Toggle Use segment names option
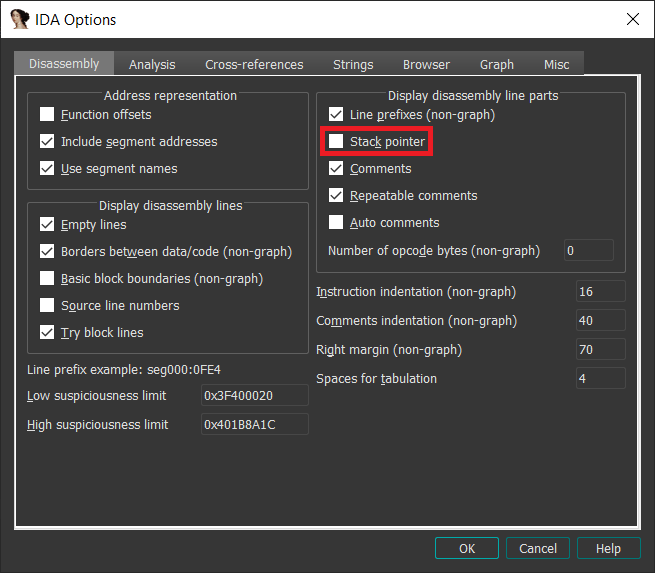Screen dimensions: 655x573 (47, 168)
